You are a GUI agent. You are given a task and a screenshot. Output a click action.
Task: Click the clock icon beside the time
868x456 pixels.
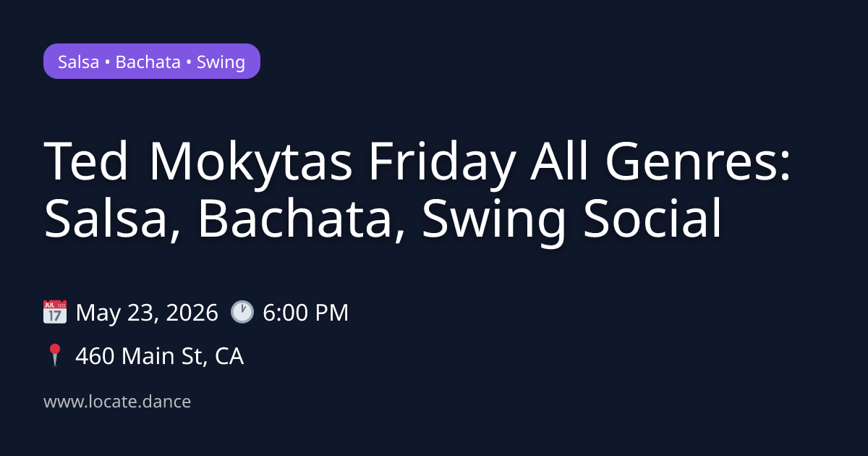click(242, 313)
